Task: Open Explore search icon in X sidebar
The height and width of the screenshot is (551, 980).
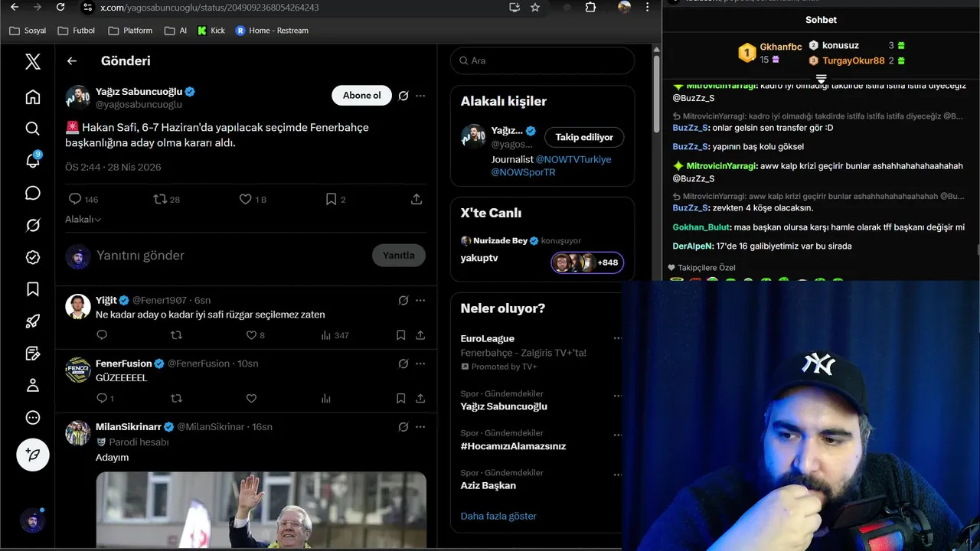Action: point(32,129)
